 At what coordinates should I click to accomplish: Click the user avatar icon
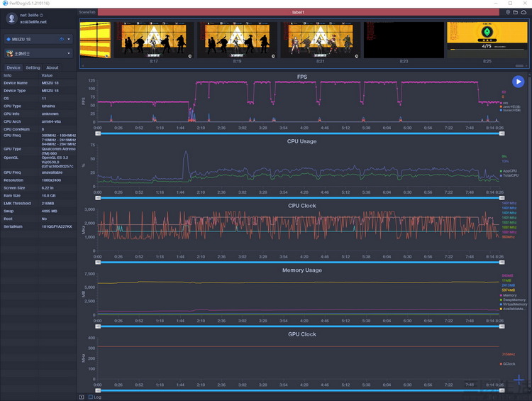point(11,18)
